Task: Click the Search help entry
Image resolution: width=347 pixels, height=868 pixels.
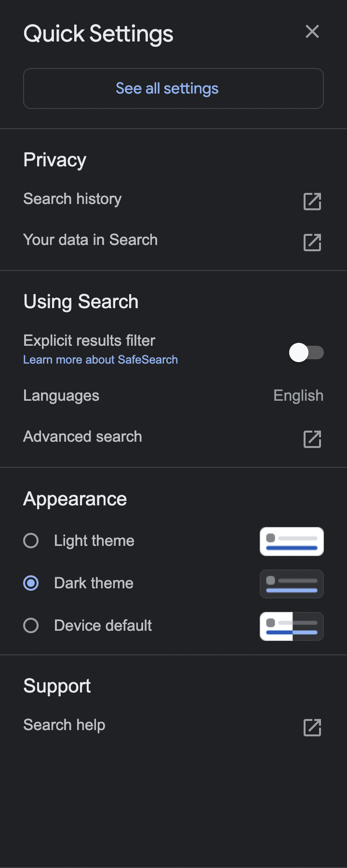Action: (x=64, y=725)
